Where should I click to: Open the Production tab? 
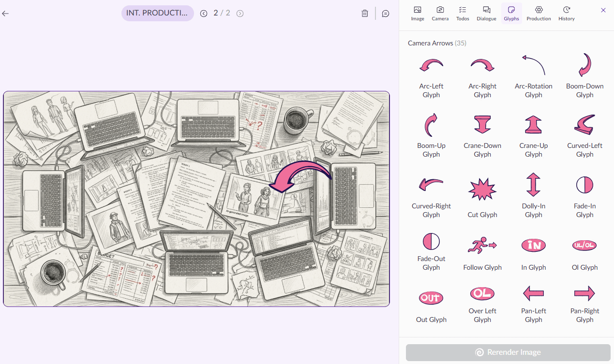[539, 14]
